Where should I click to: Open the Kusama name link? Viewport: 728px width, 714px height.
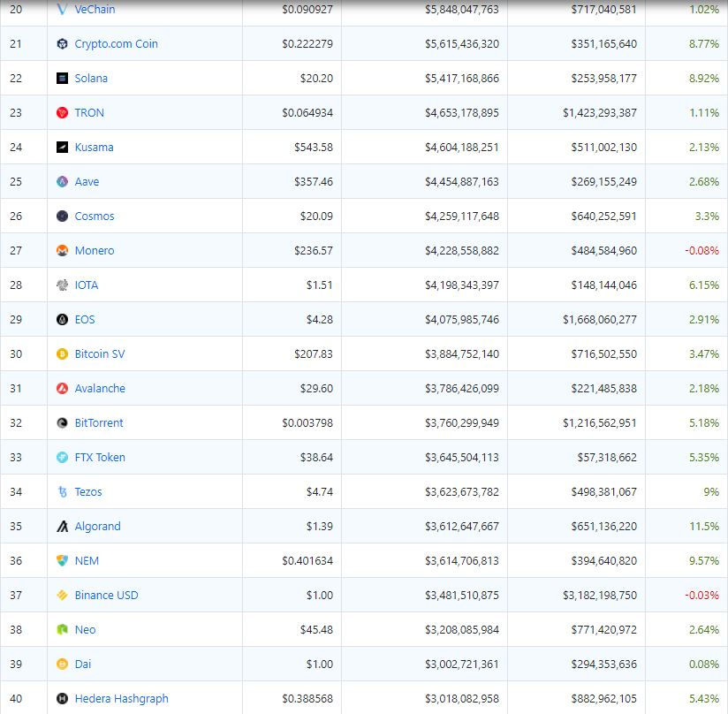coord(94,148)
